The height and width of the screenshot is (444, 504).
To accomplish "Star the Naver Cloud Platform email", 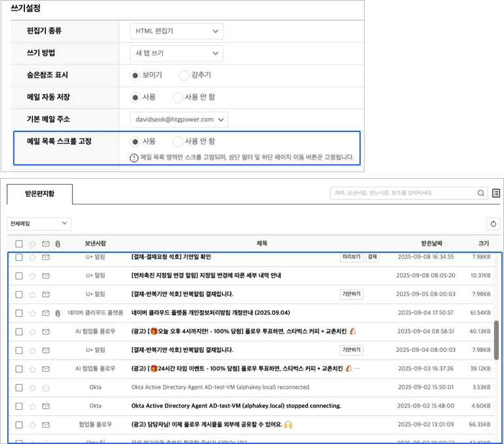I will [x=32, y=313].
